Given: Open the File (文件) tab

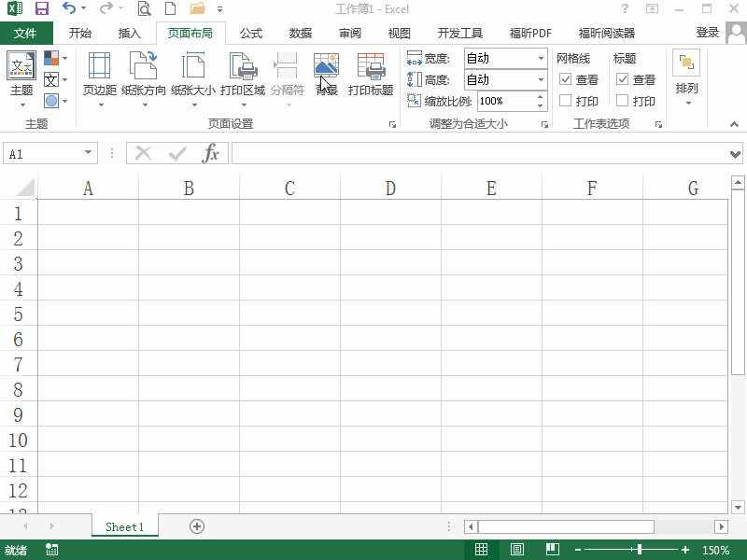Looking at the screenshot, I should [25, 33].
